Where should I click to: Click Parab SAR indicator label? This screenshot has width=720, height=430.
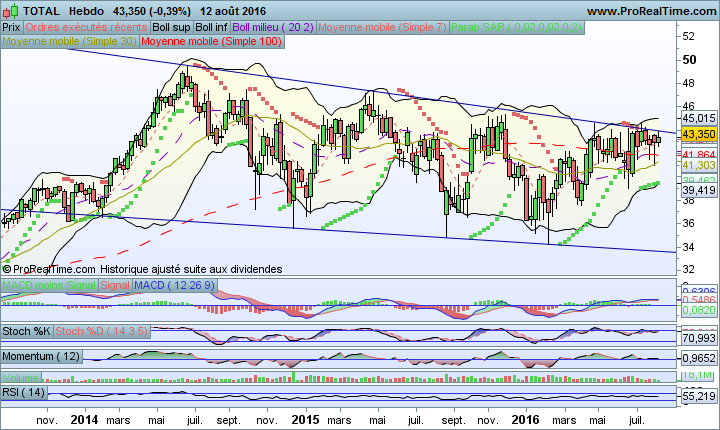coord(517,28)
